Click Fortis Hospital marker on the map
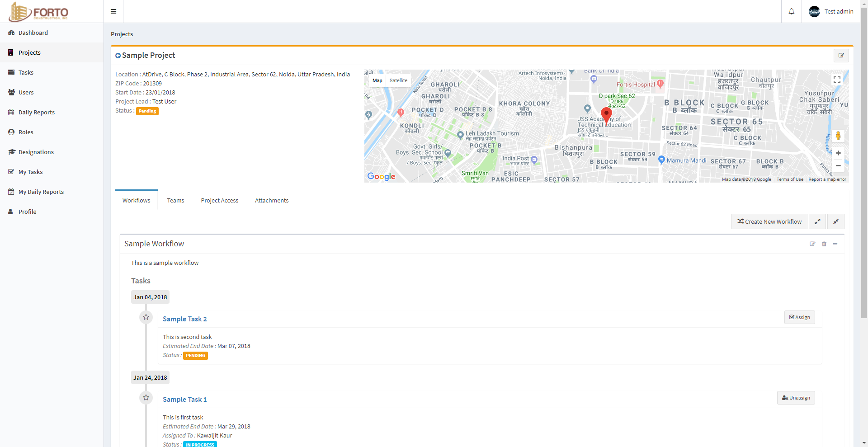The image size is (868, 447). tap(660, 83)
